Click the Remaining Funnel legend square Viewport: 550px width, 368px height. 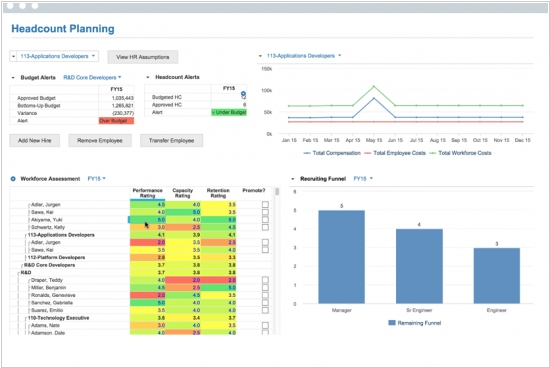392,323
